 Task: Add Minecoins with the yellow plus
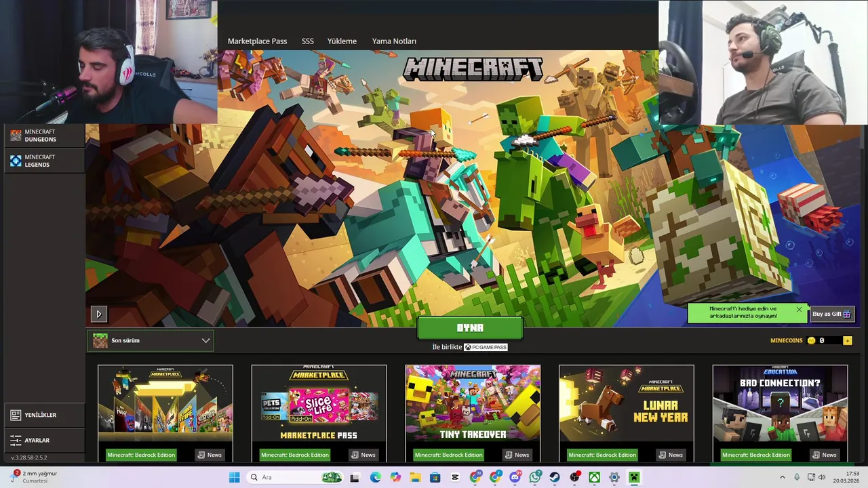click(x=847, y=340)
